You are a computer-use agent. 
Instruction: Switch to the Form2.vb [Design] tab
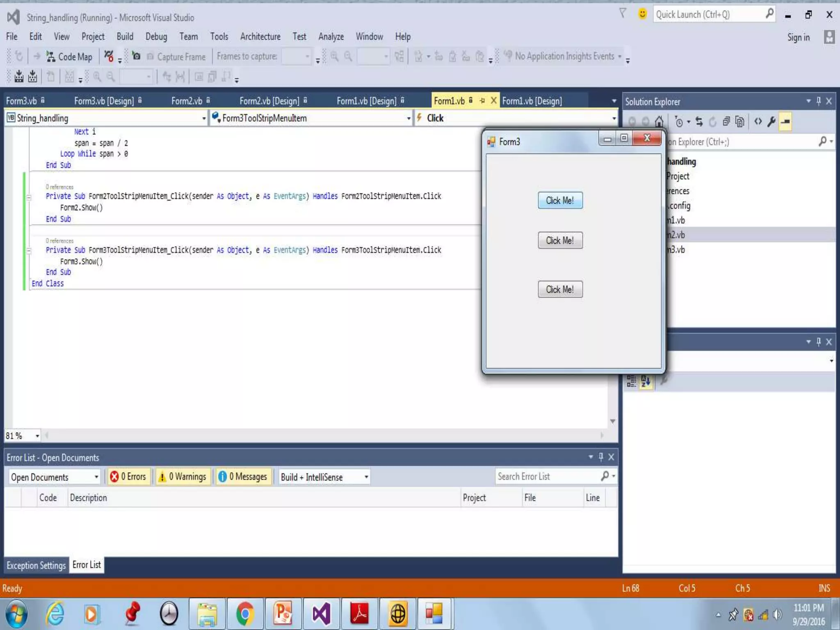click(x=269, y=101)
